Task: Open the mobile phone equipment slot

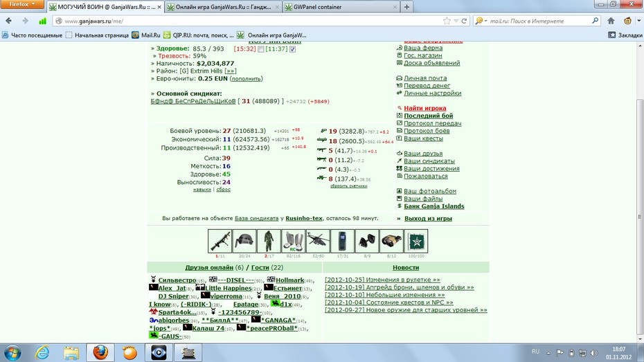Action: 342,241
